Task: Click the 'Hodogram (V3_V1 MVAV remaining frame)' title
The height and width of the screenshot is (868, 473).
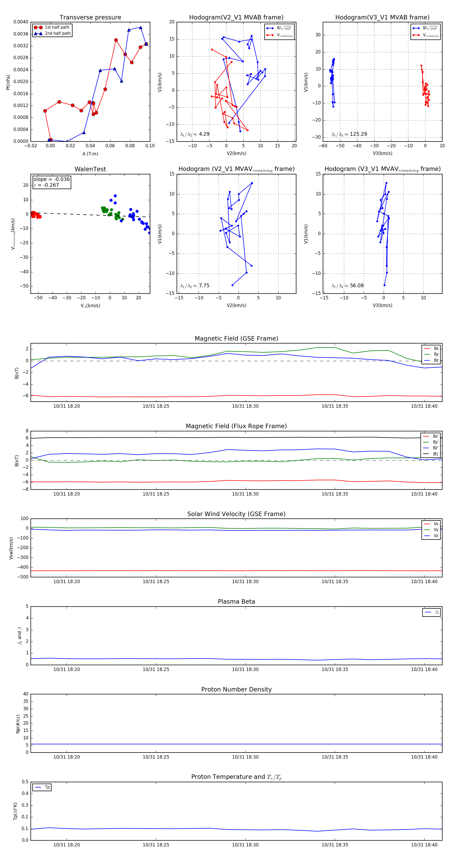Action: (382, 169)
